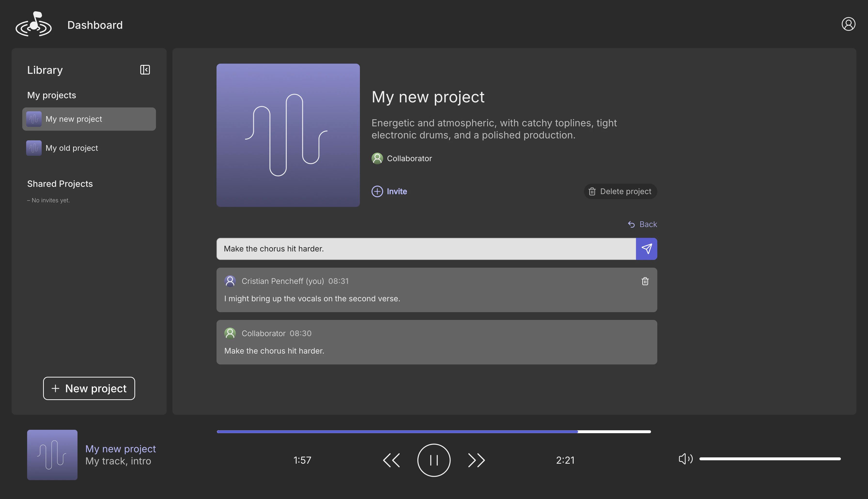Click My new project thumbnail icon in sidebar

point(34,119)
